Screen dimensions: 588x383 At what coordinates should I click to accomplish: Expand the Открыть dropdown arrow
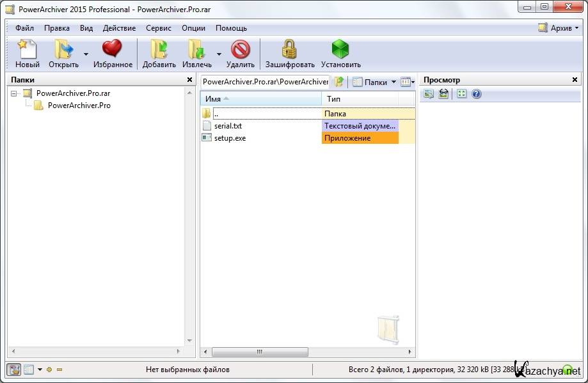tap(86, 54)
